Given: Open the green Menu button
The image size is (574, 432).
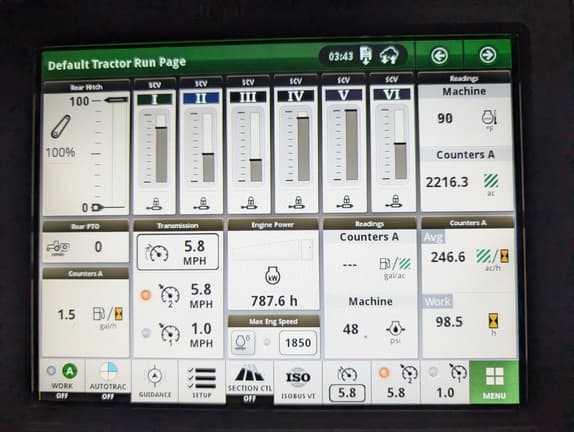Looking at the screenshot, I should [x=494, y=382].
